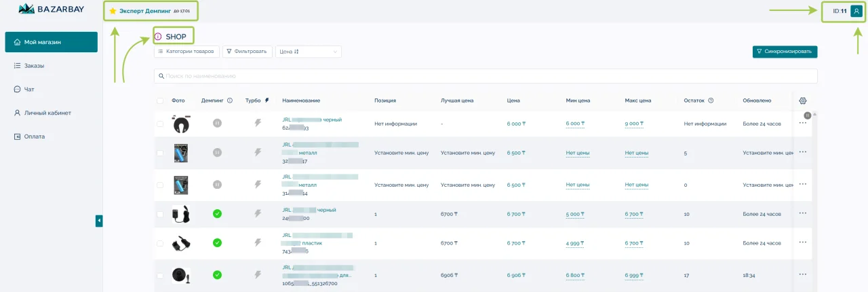Open the Цена sorting dropdown
868x292 pixels.
(x=308, y=52)
